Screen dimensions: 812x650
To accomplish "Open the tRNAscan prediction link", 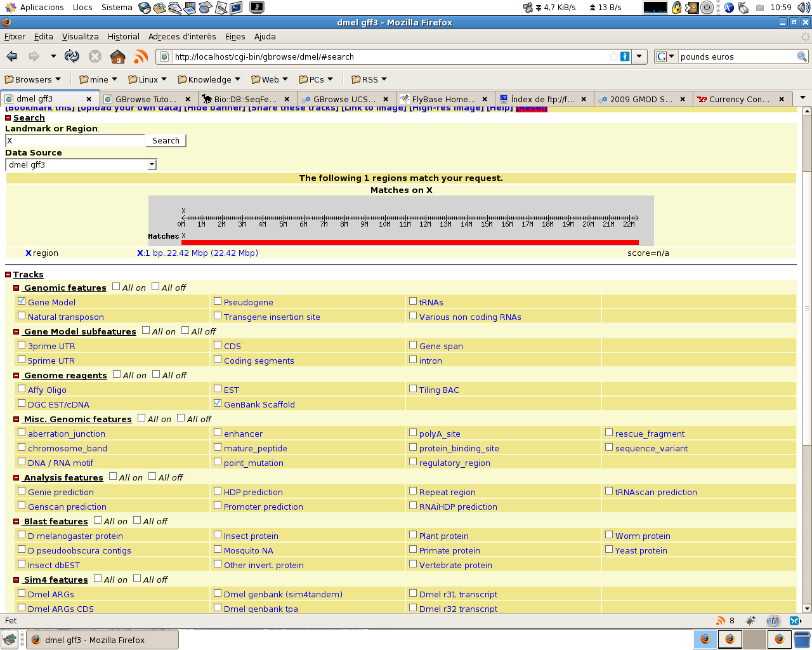I will click(656, 493).
